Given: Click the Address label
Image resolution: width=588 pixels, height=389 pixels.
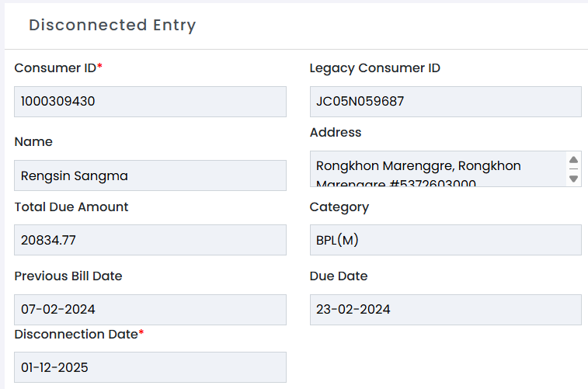Looking at the screenshot, I should (x=336, y=133).
